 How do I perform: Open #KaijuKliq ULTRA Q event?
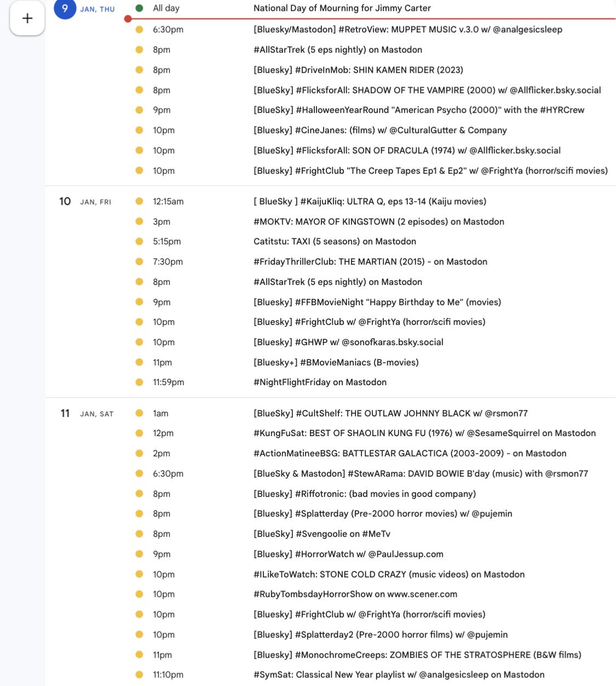(370, 202)
